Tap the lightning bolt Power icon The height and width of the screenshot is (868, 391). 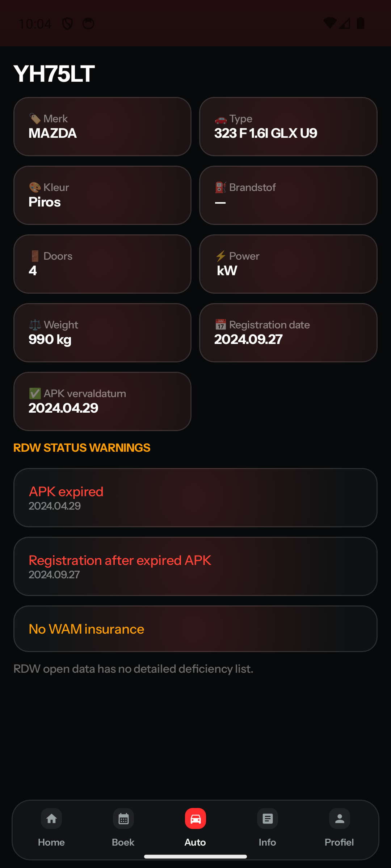[221, 256]
